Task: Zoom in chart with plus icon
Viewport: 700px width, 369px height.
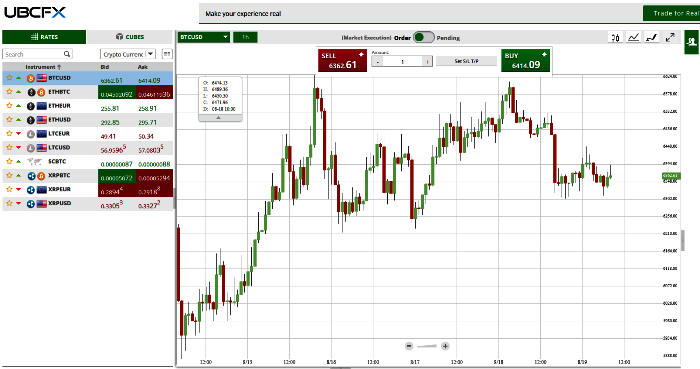Action: (x=445, y=346)
